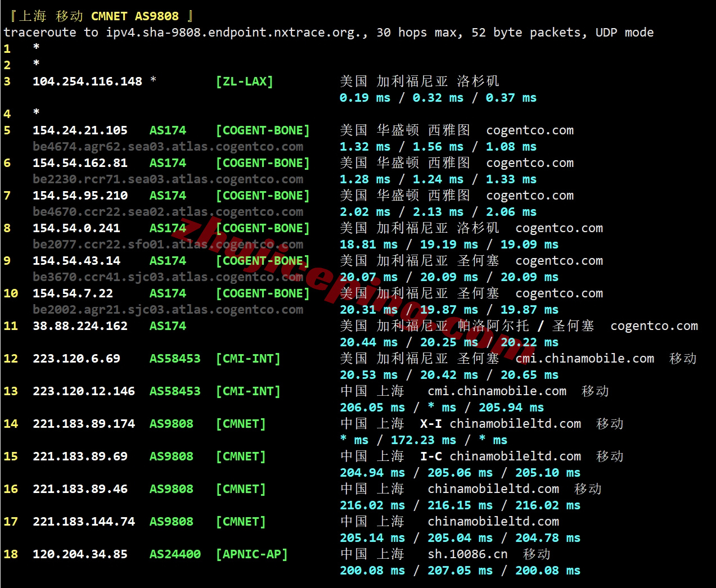
Task: Select hostname be4670.ccr22.sea02.atlas.cogentco.com
Action: click(x=168, y=212)
